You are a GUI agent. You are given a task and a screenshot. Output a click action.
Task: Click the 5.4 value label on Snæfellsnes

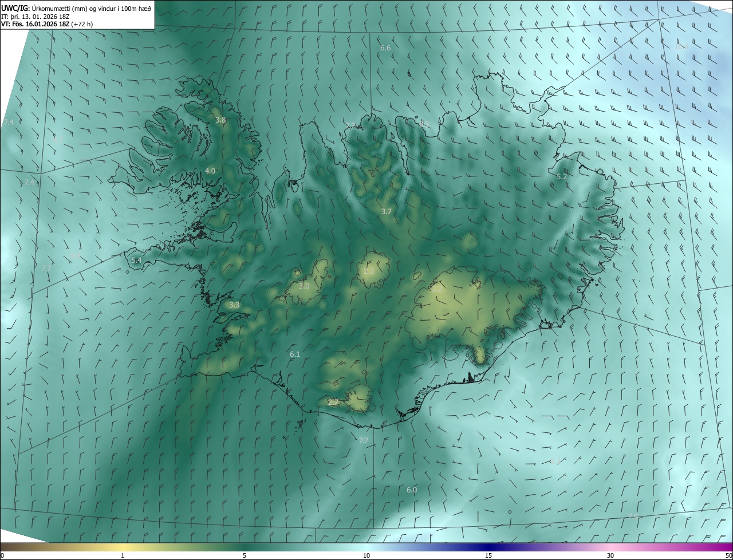pyautogui.click(x=136, y=260)
